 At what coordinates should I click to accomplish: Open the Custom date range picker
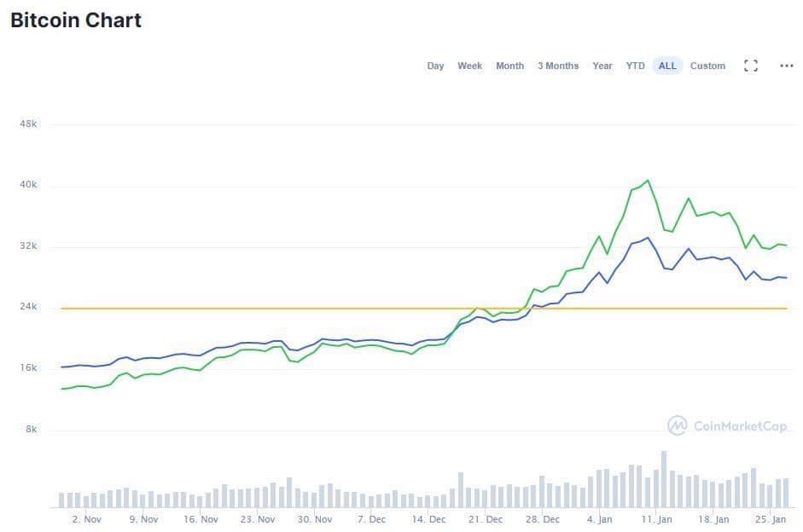(x=707, y=66)
